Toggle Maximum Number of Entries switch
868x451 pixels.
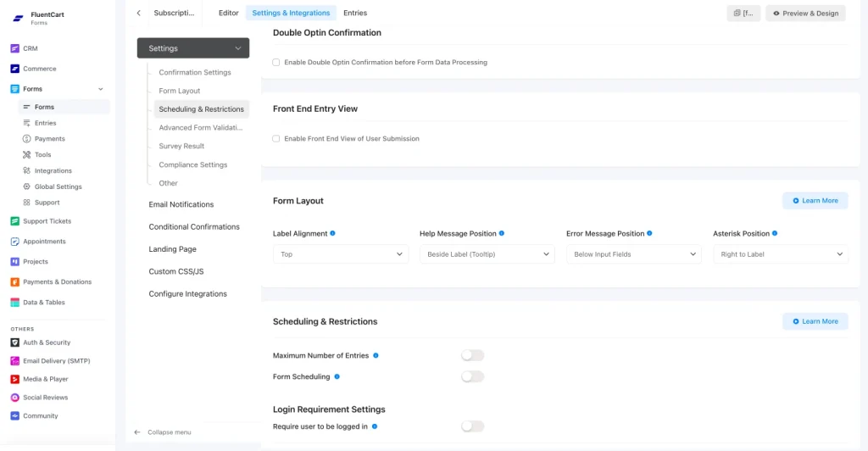tap(473, 355)
